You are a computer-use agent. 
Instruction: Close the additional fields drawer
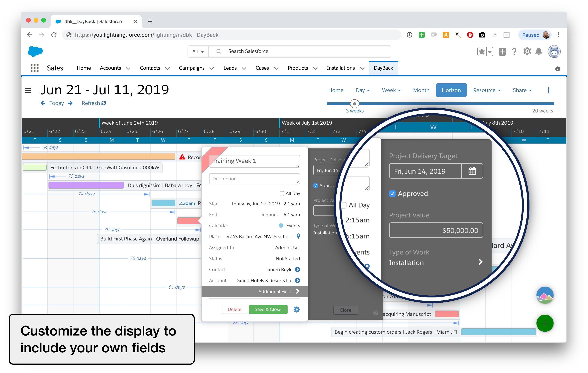[x=345, y=310]
